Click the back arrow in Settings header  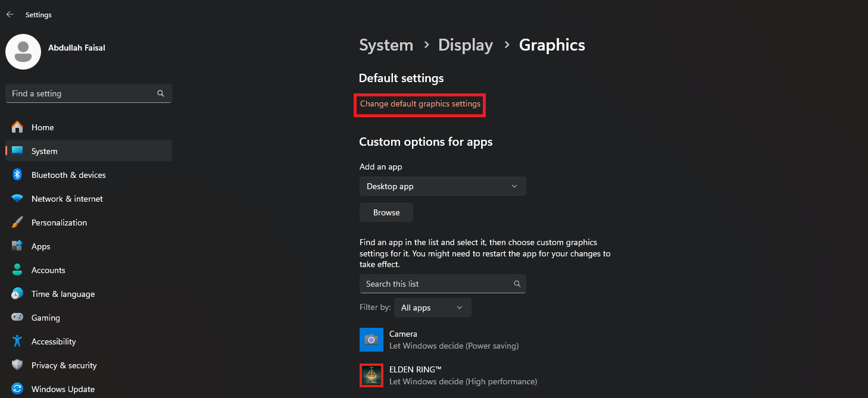pyautogui.click(x=10, y=14)
